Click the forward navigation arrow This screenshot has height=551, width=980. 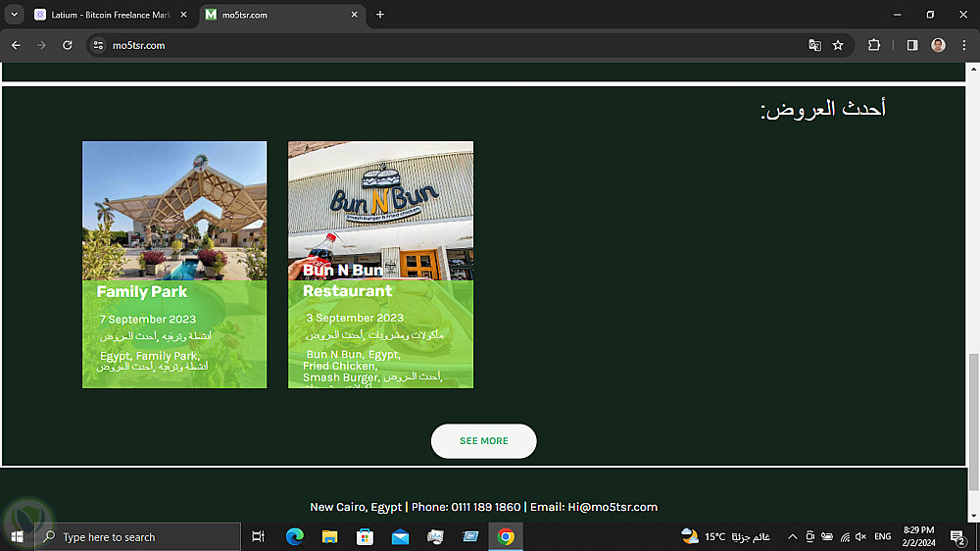(x=41, y=45)
